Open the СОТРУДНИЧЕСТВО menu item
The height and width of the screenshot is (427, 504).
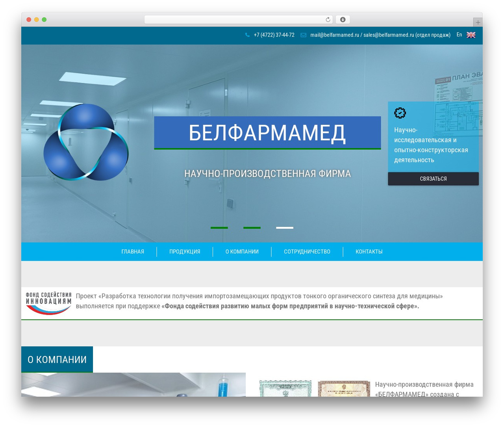307,252
